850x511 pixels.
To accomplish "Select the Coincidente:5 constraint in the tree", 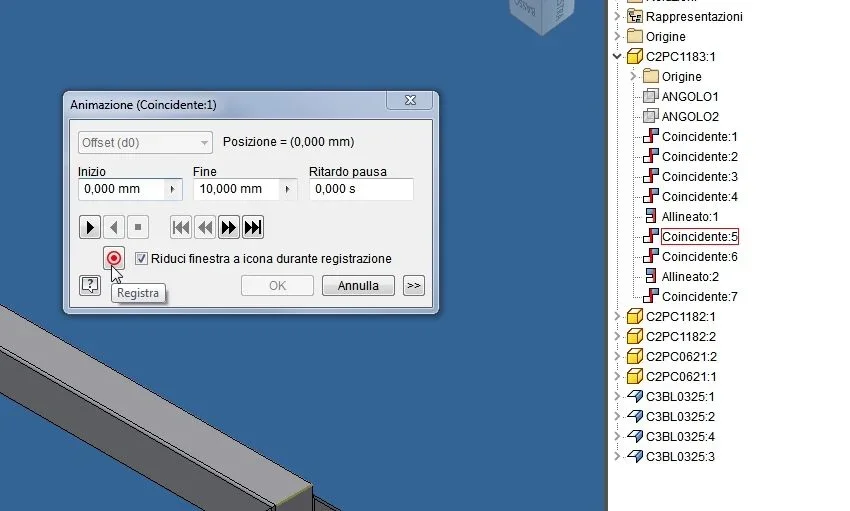I will (x=699, y=237).
